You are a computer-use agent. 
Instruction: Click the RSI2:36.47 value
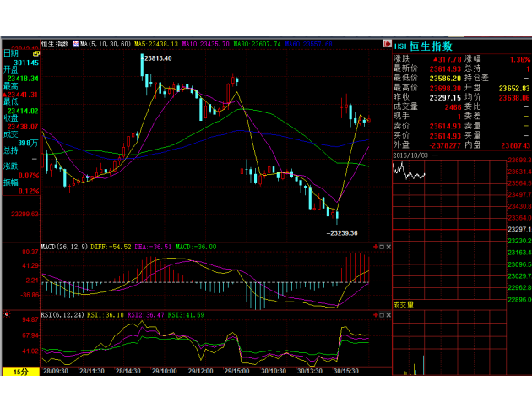pyautogui.click(x=145, y=315)
